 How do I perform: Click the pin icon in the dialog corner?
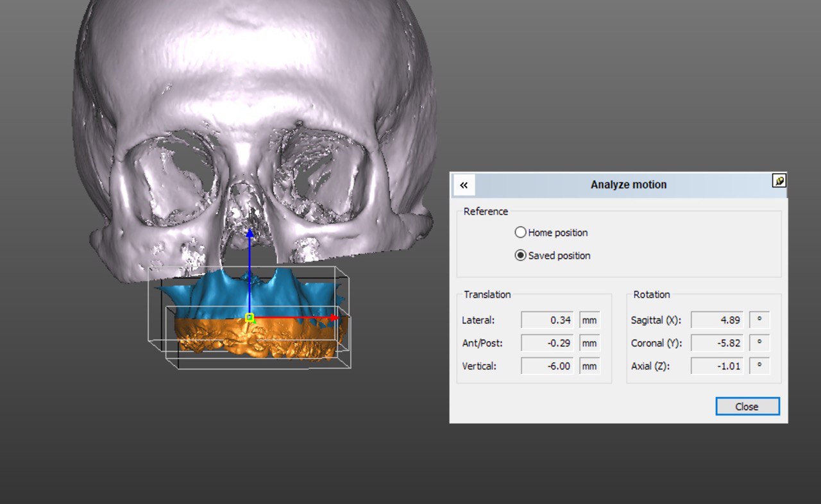779,181
